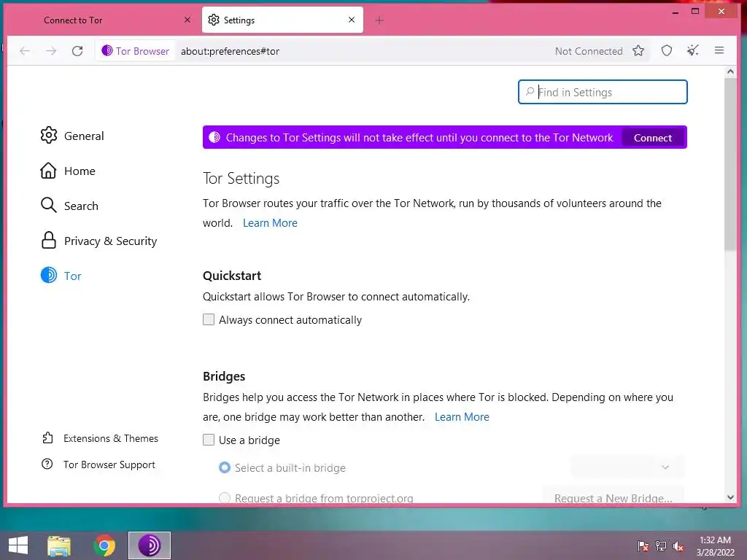Reload the current page
Screen dimensions: 747x560
(77, 51)
